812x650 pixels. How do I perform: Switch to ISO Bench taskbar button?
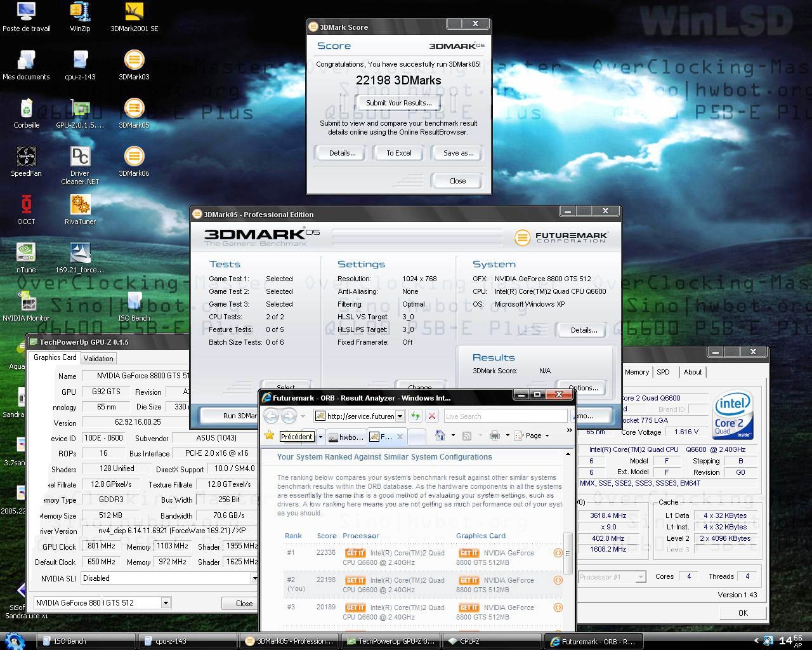pos(86,641)
